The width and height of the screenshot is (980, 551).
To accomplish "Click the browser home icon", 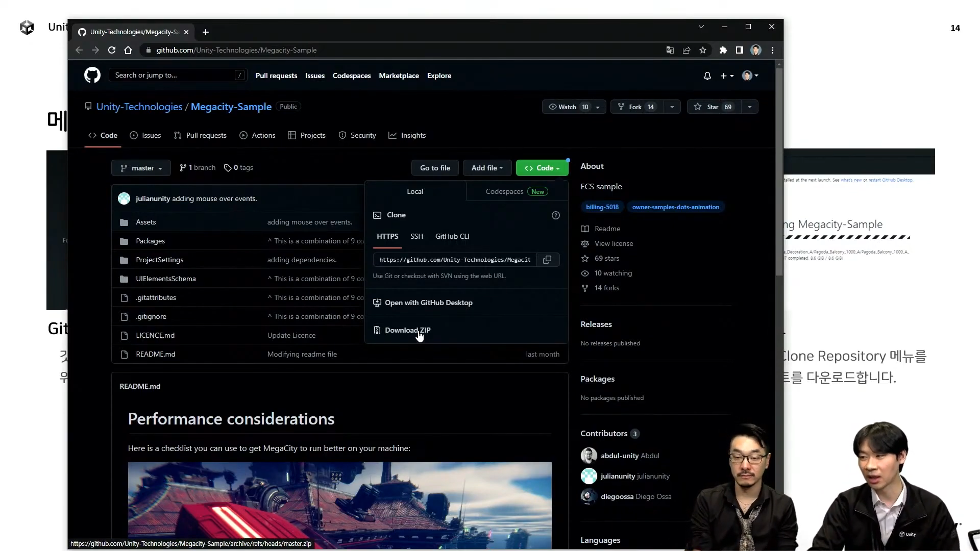I will (x=128, y=50).
